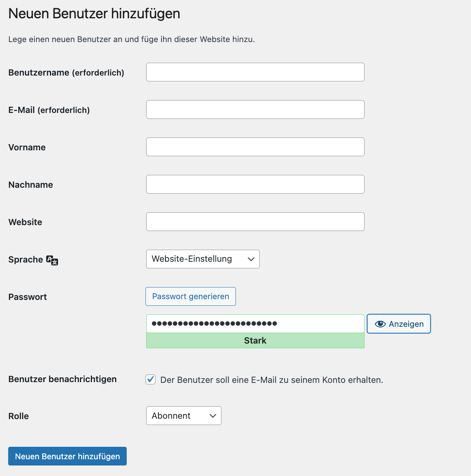The width and height of the screenshot is (471, 476).
Task: Click into the Benutzername input field
Action: tap(255, 72)
